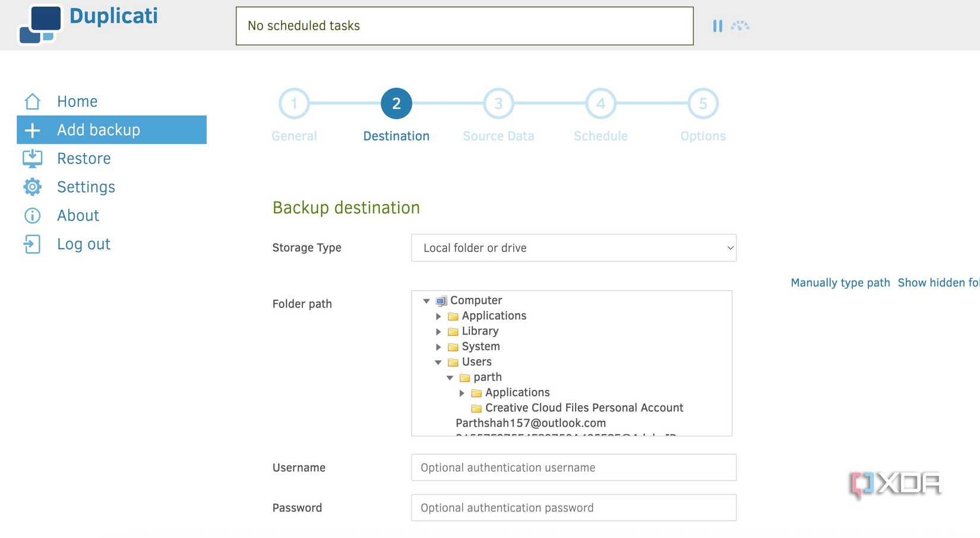Pause the Duplicati server
980x538 pixels.
click(717, 26)
